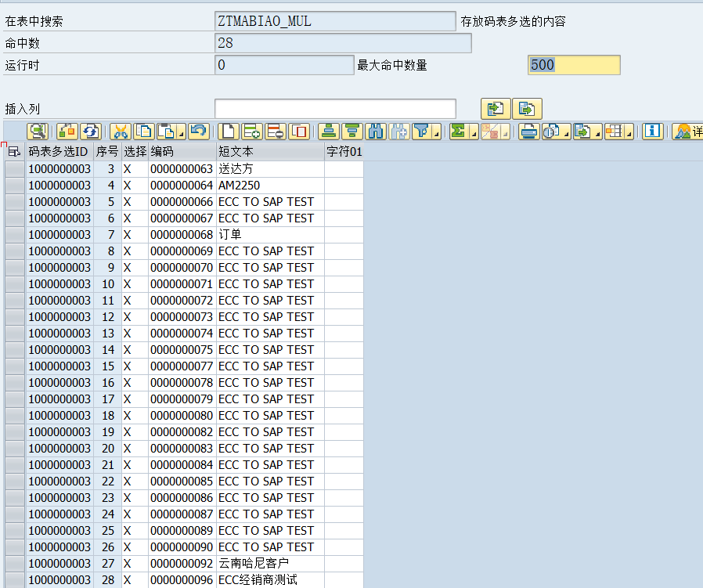Expand the Subtotals dropdown arrow
The image size is (703, 588).
505,133
